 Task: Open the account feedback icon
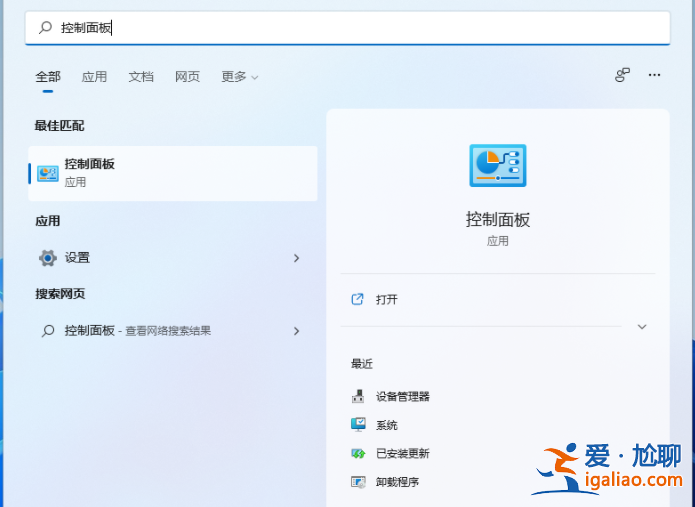(x=622, y=75)
